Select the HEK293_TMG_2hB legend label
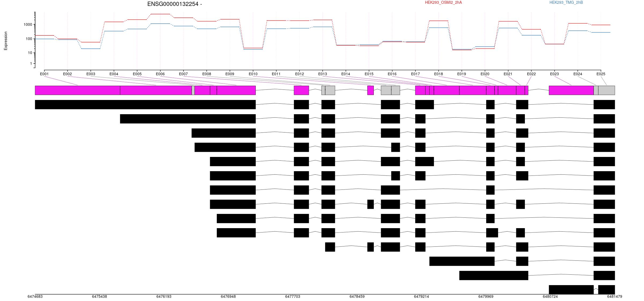This screenshot has width=644, height=301. tap(566, 2)
